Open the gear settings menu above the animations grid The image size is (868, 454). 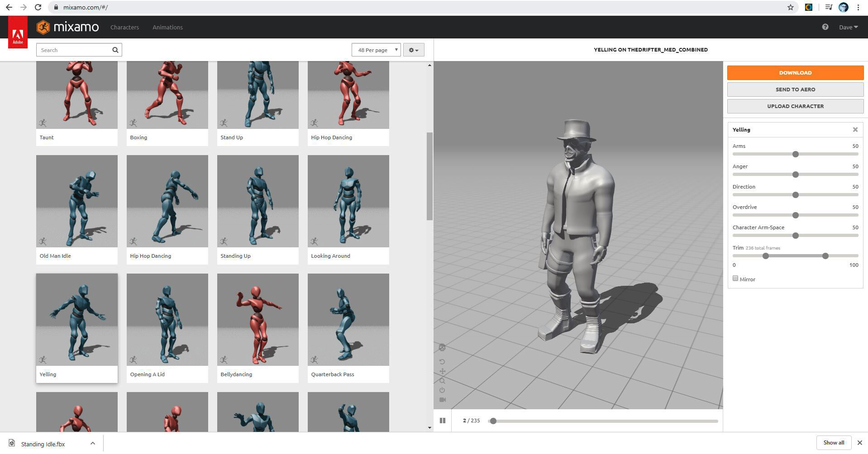point(412,50)
